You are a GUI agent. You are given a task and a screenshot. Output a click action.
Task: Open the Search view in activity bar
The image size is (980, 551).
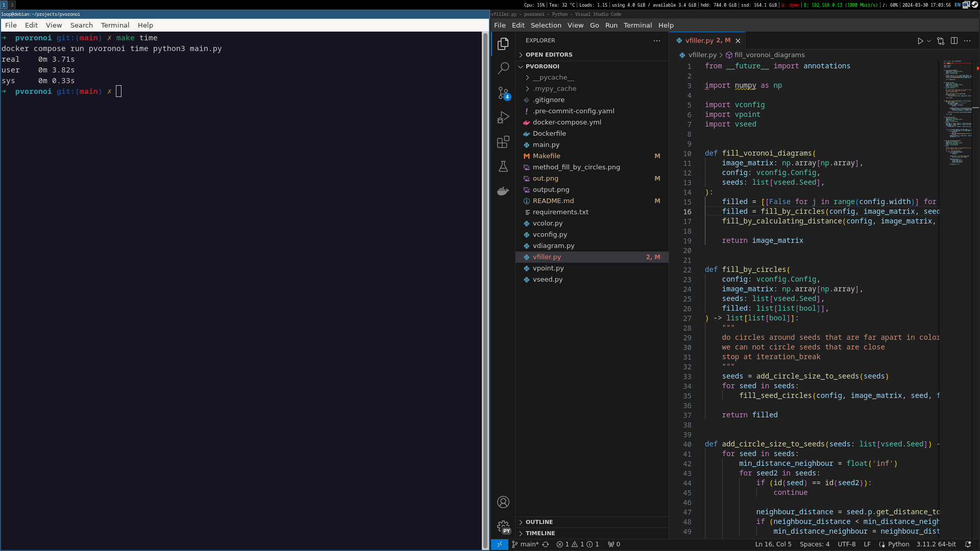pyautogui.click(x=503, y=68)
